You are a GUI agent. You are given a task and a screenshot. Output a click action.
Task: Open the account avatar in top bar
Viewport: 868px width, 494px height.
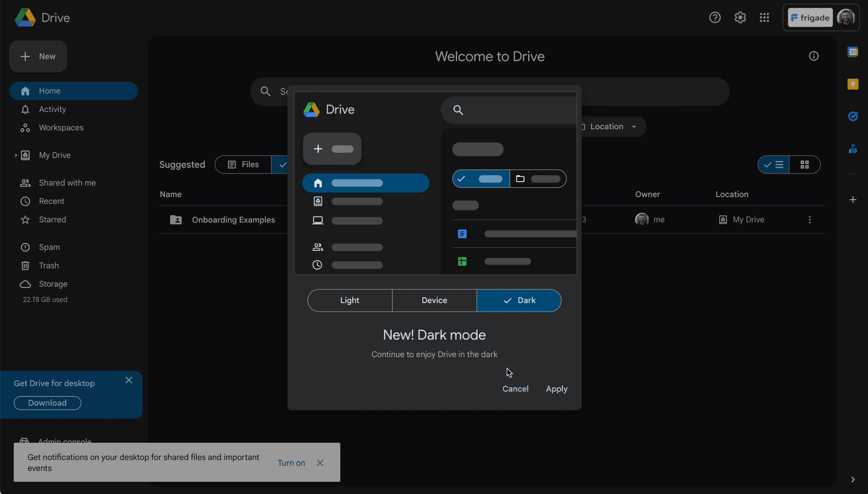coord(846,18)
